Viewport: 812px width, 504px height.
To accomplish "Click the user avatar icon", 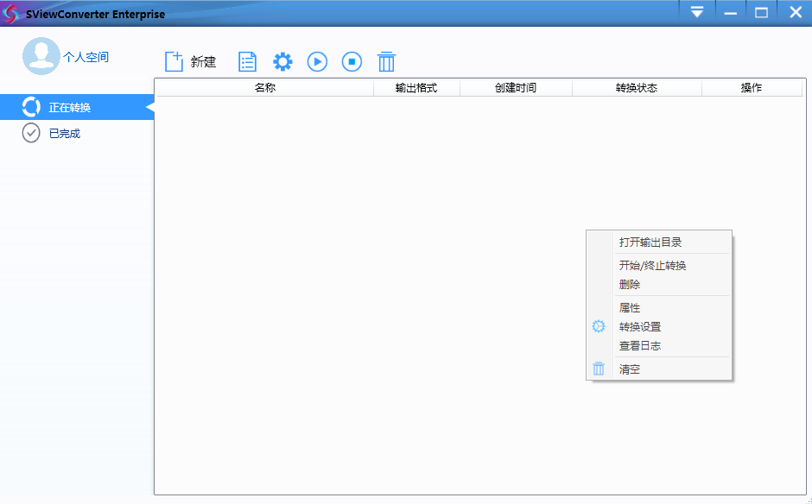I will tap(41, 56).
